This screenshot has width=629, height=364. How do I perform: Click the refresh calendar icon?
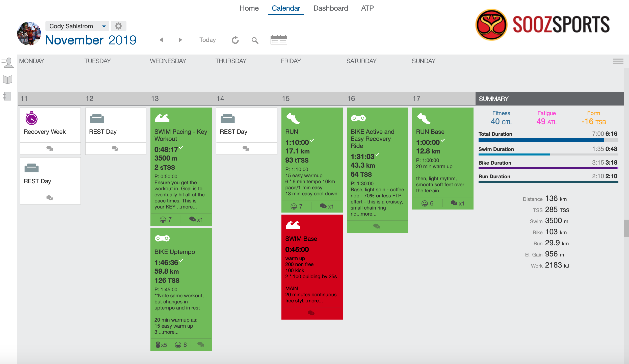click(x=235, y=40)
